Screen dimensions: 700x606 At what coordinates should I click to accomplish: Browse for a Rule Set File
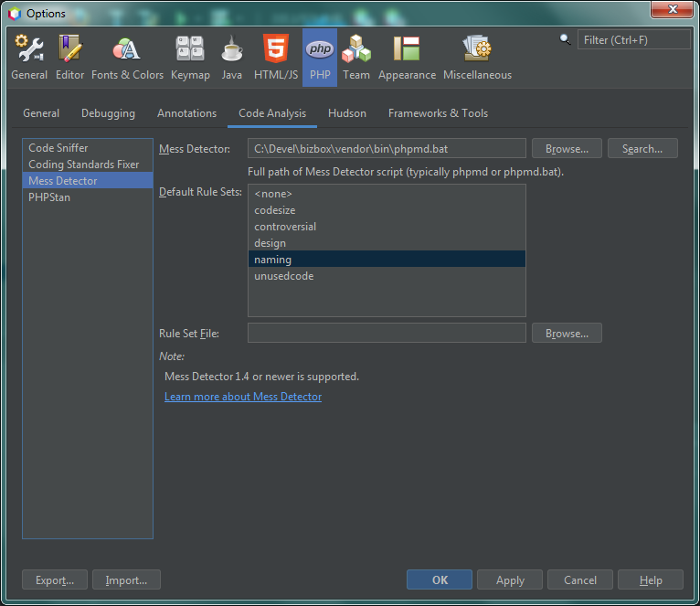[567, 333]
